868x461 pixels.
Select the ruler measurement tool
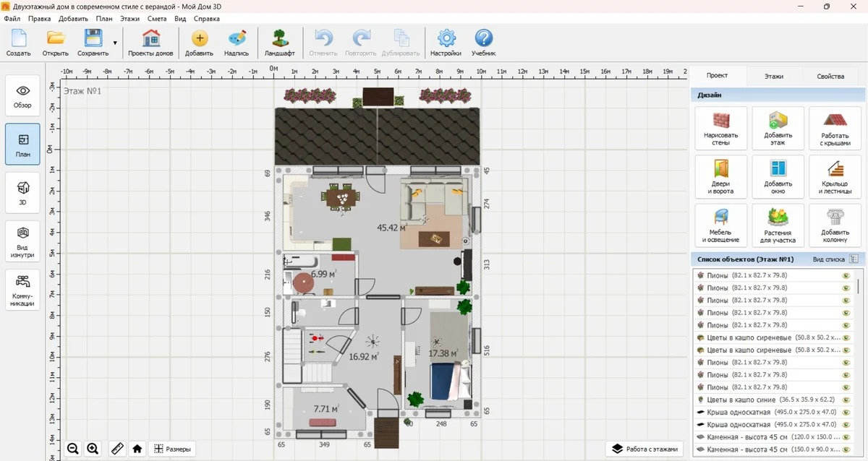point(117,449)
